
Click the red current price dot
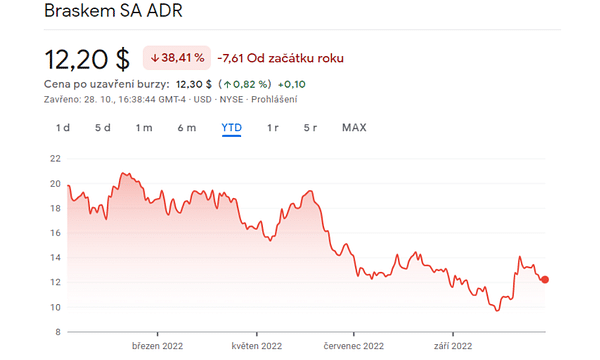(545, 280)
